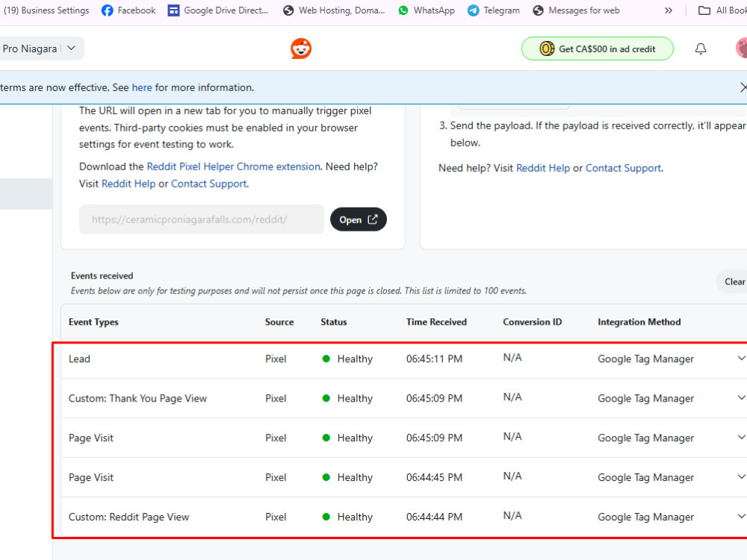Image resolution: width=747 pixels, height=560 pixels.
Task: Click the test URL input field
Action: pyautogui.click(x=202, y=220)
